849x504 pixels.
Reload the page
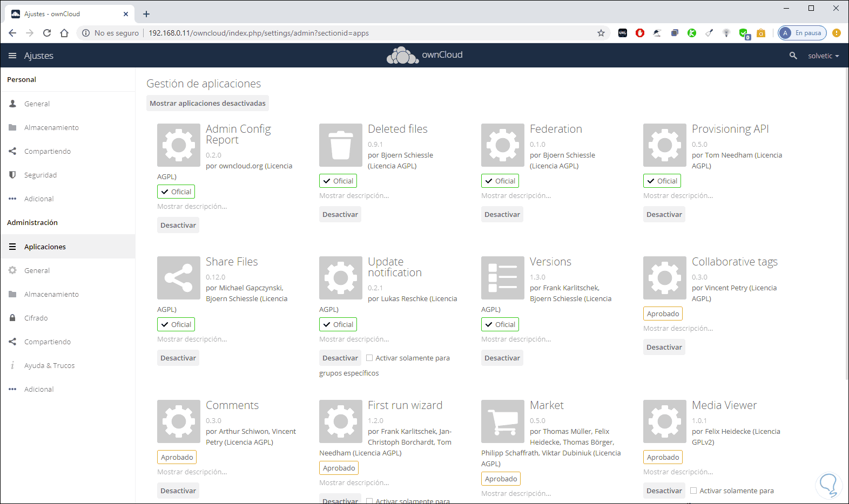(47, 33)
